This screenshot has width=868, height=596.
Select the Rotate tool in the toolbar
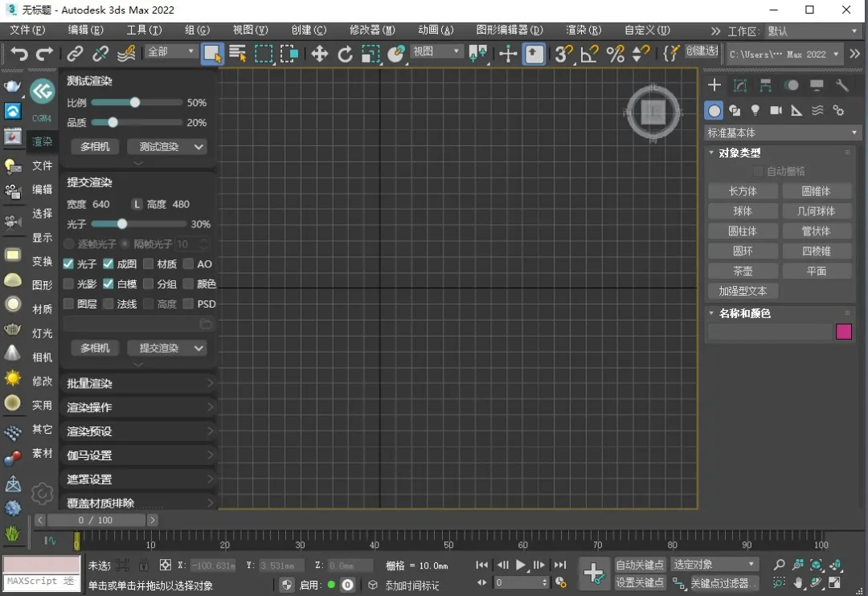345,54
